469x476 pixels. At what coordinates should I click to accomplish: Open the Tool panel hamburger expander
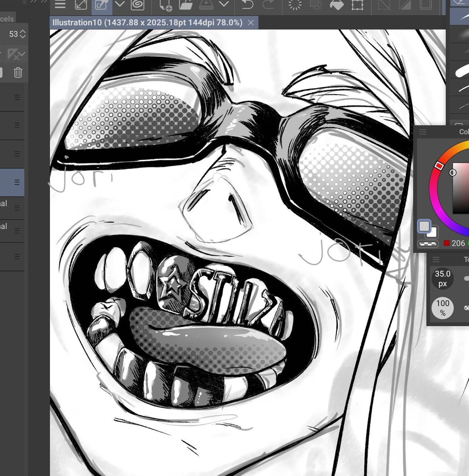tap(436, 259)
